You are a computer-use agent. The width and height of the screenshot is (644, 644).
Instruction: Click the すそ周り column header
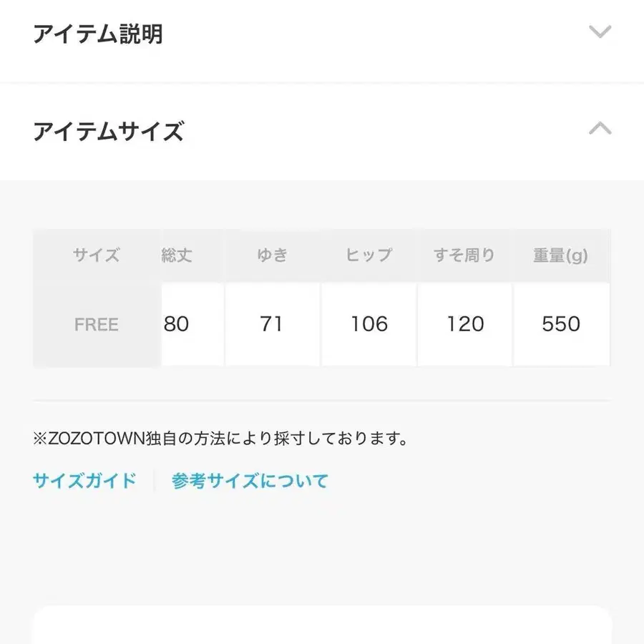(x=465, y=255)
